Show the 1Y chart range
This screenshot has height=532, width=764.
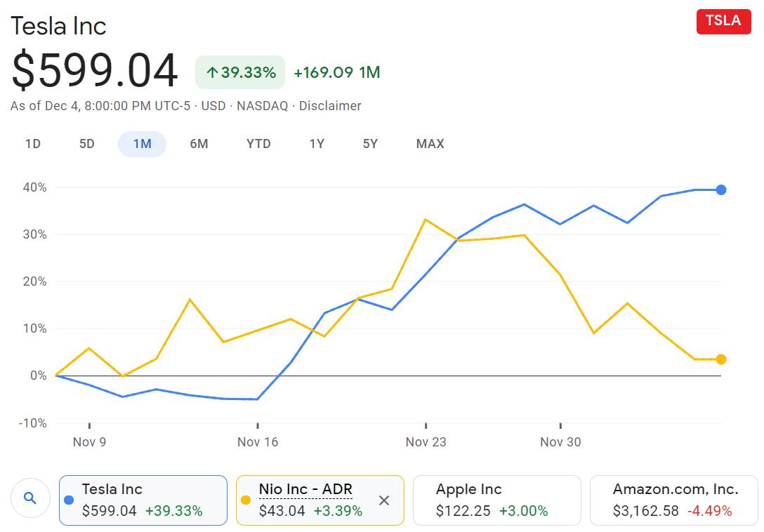tap(317, 144)
